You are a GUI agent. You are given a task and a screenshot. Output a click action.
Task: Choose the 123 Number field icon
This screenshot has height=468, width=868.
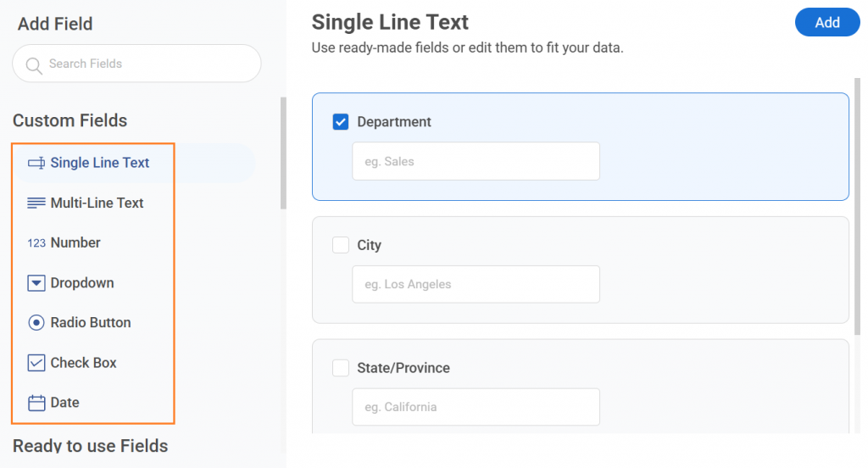pos(36,243)
